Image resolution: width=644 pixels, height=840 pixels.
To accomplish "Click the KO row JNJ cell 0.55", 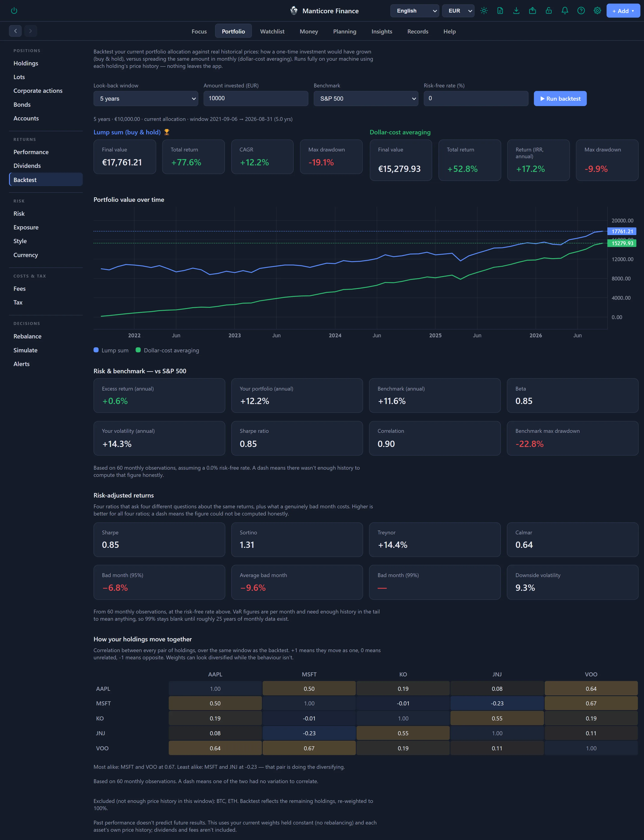I will click(497, 719).
